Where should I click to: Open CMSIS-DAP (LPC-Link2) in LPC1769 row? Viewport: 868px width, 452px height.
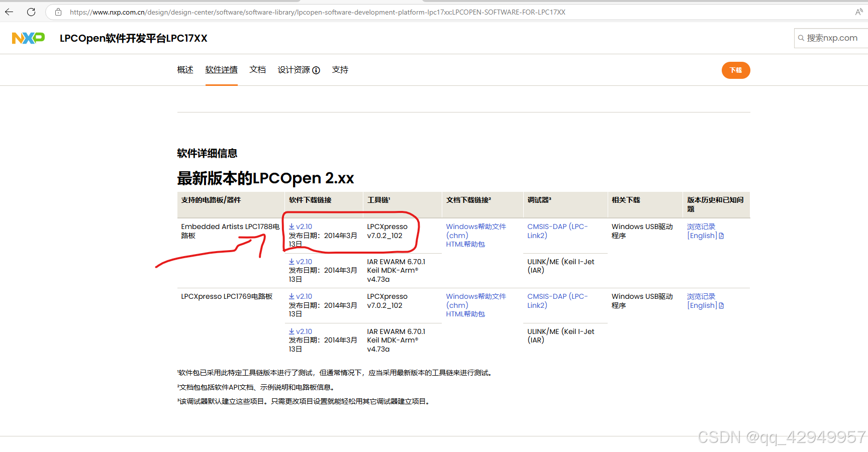(x=557, y=301)
